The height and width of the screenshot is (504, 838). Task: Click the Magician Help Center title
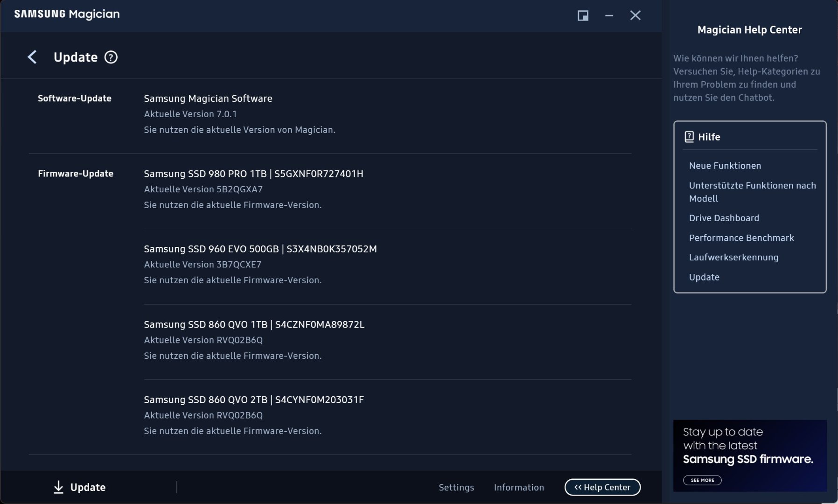point(750,30)
